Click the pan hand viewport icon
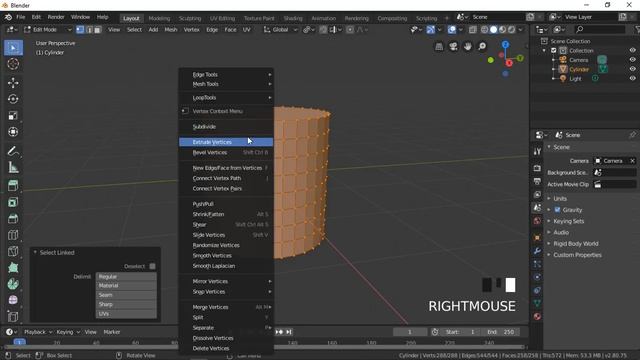Viewport: 640px width, 360px height. (x=468, y=47)
